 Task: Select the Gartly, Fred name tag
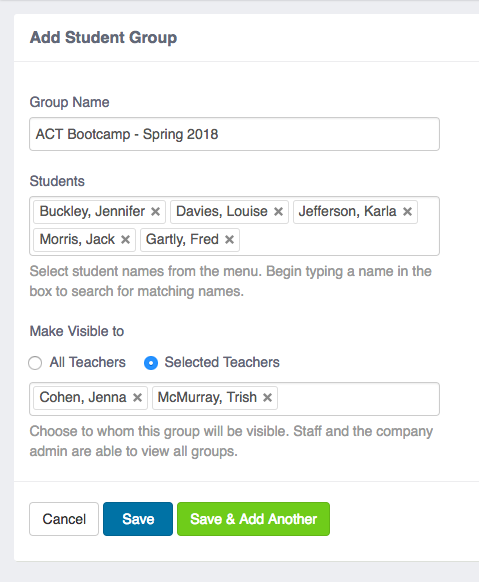182,240
